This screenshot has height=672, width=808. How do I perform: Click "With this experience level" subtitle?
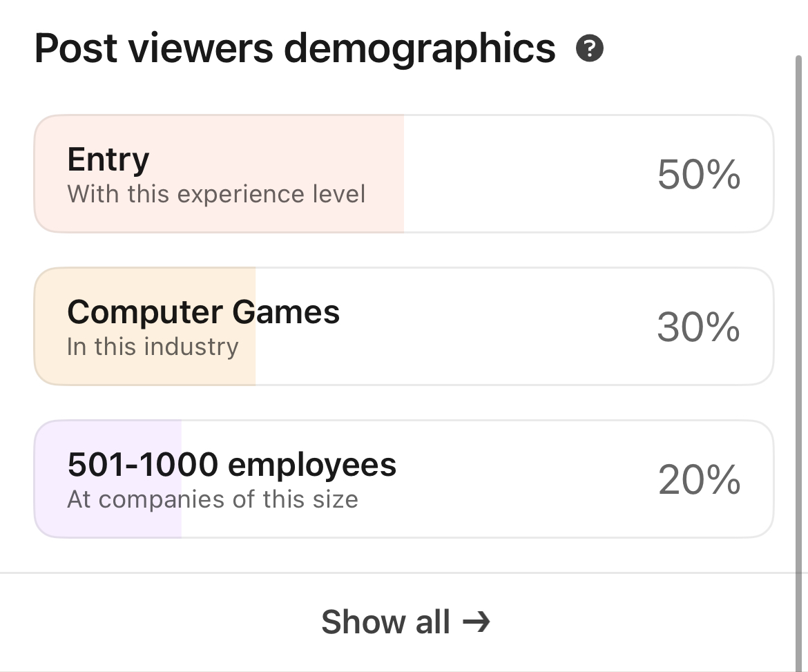216,194
